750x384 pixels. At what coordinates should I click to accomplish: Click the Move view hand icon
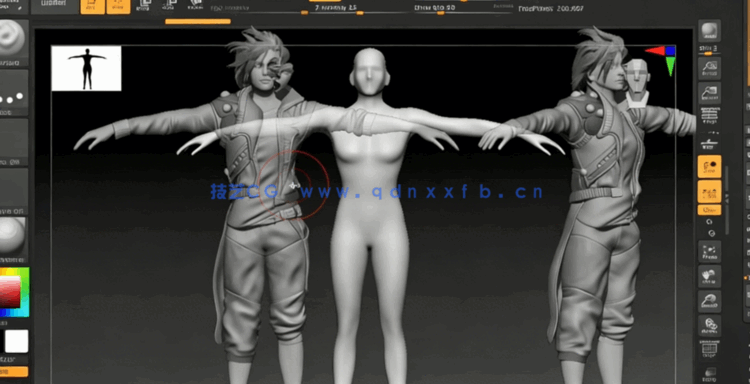[x=709, y=276]
